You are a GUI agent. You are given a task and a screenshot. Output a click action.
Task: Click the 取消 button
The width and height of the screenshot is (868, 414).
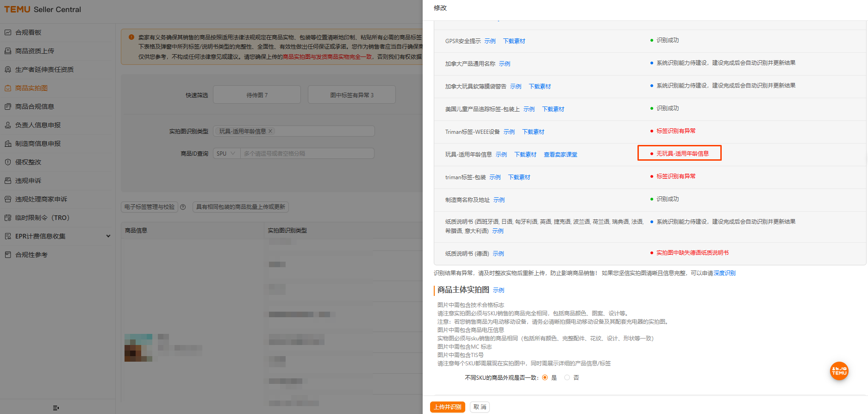(x=480, y=407)
